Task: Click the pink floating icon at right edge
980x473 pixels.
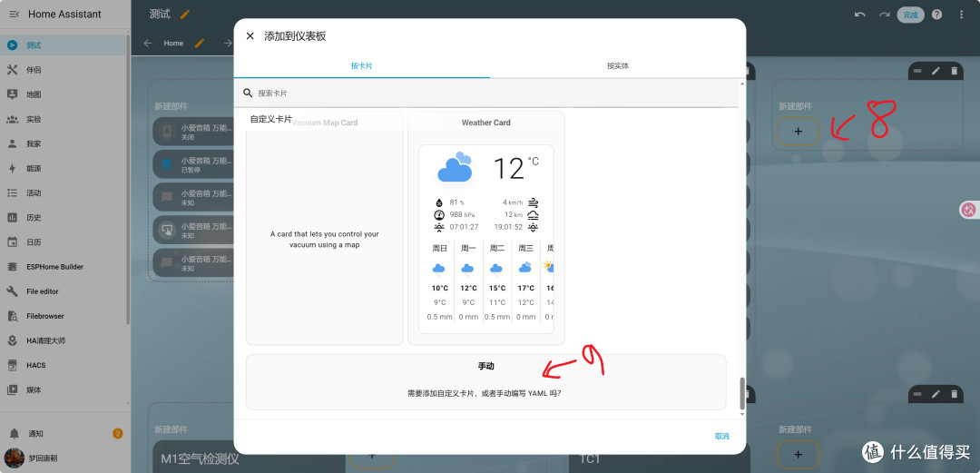Action: 968,211
